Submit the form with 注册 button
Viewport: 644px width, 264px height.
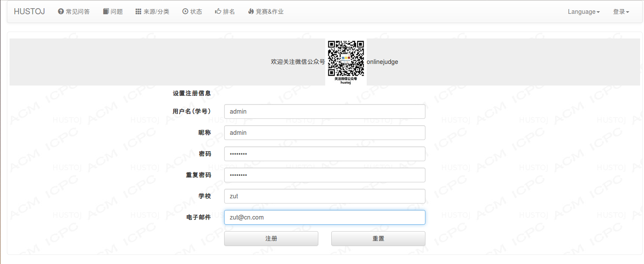271,239
